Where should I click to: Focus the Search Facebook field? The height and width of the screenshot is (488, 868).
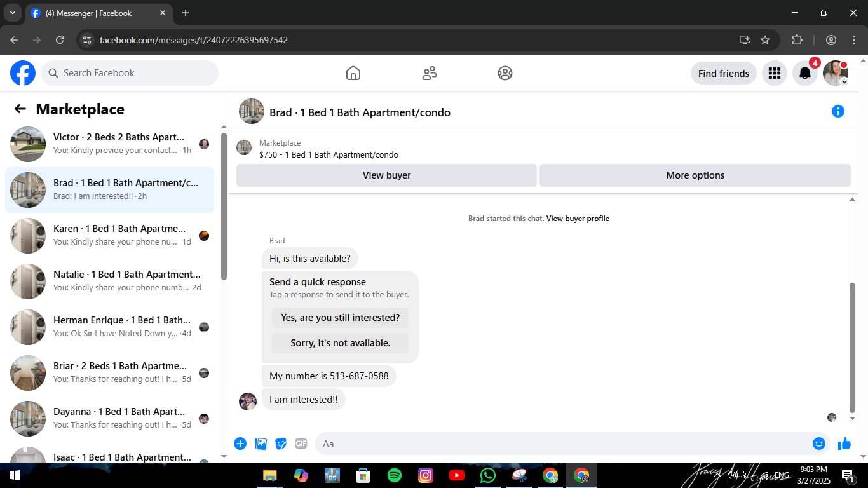click(x=130, y=73)
